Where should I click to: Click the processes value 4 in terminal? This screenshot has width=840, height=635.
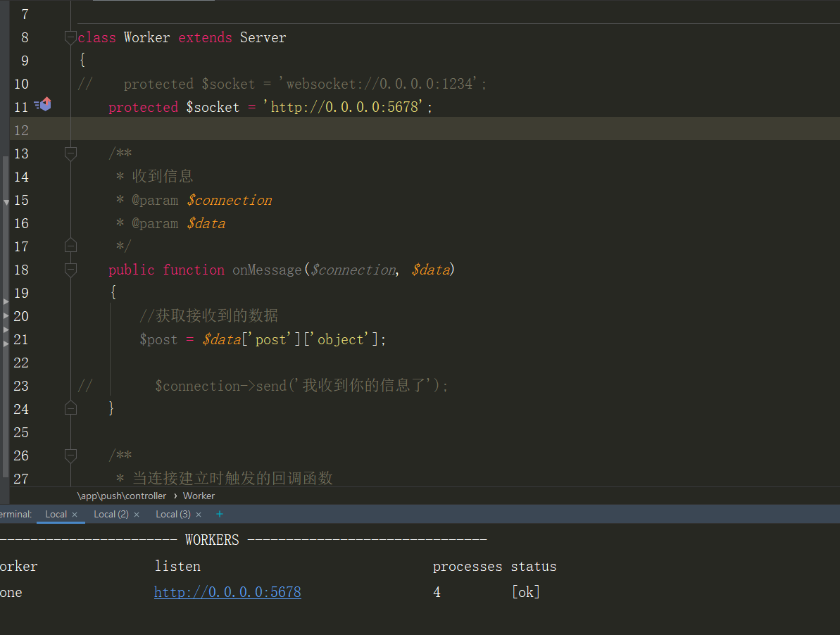click(437, 592)
